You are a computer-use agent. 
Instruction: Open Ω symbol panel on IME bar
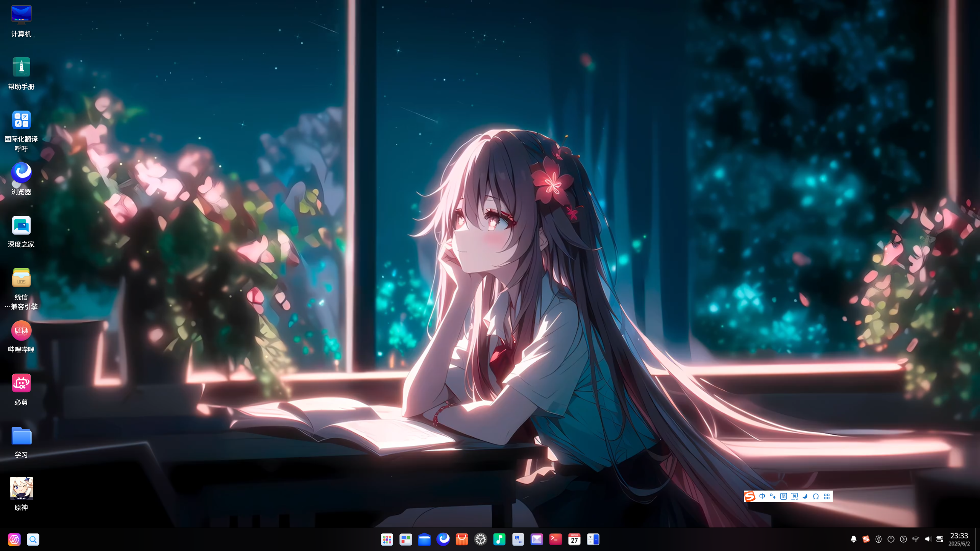(816, 496)
